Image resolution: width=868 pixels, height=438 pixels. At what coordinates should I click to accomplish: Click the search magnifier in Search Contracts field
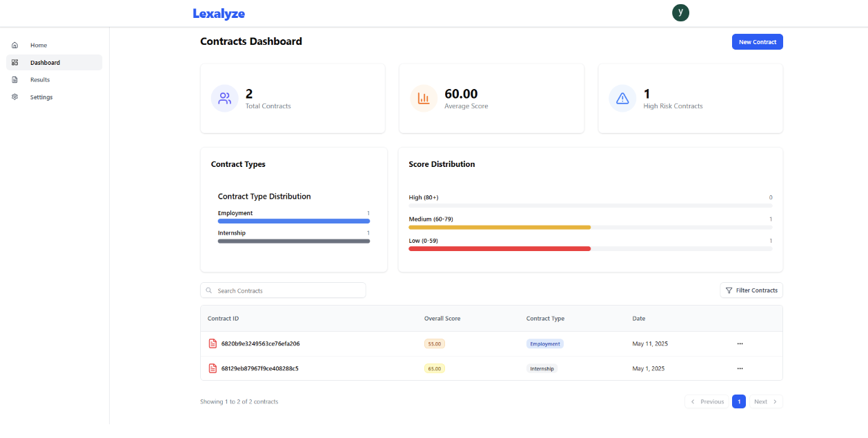[x=208, y=290]
